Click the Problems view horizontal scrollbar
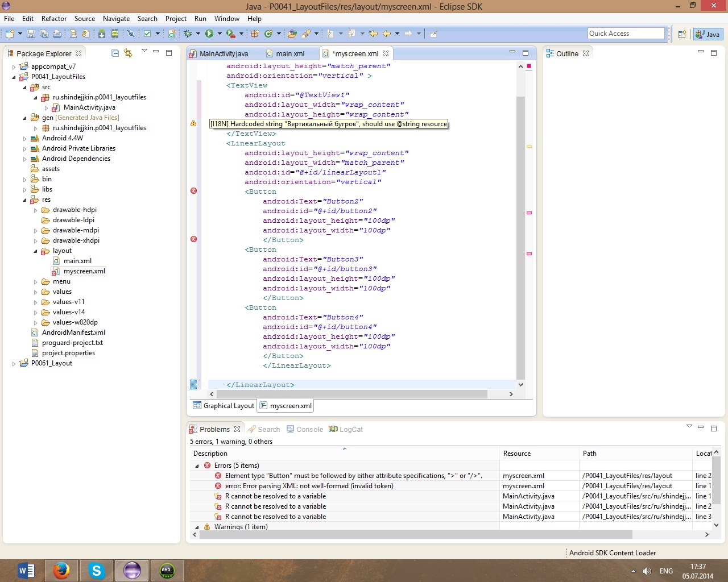This screenshot has height=582, width=728. [416, 535]
